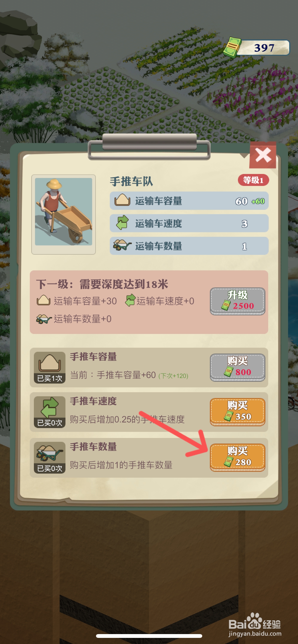This screenshot has width=298, height=644.
Task: Tap the 运输车容量 sand pile icon
Action: (122, 200)
